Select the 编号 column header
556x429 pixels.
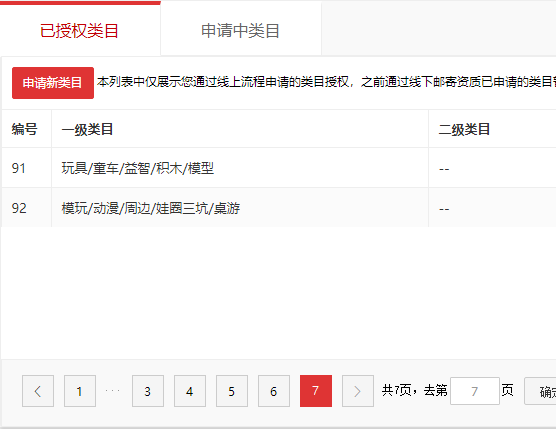pyautogui.click(x=27, y=129)
